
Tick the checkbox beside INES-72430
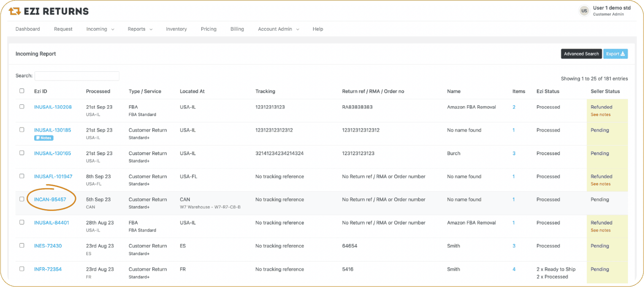(22, 245)
